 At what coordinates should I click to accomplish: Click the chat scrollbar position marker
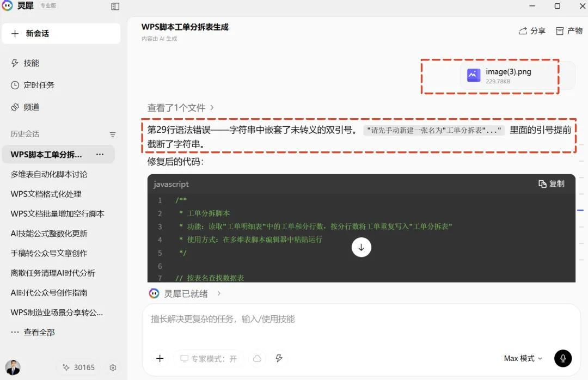coord(580,211)
